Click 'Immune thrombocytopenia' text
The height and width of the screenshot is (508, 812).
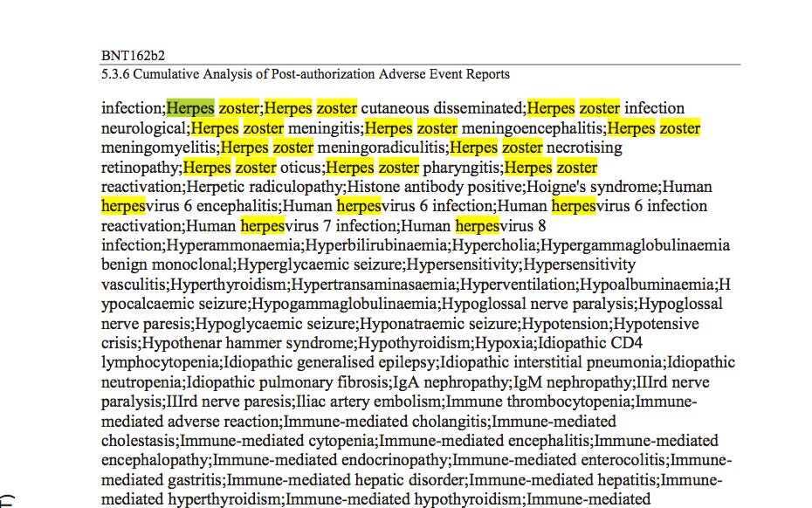tap(539, 402)
